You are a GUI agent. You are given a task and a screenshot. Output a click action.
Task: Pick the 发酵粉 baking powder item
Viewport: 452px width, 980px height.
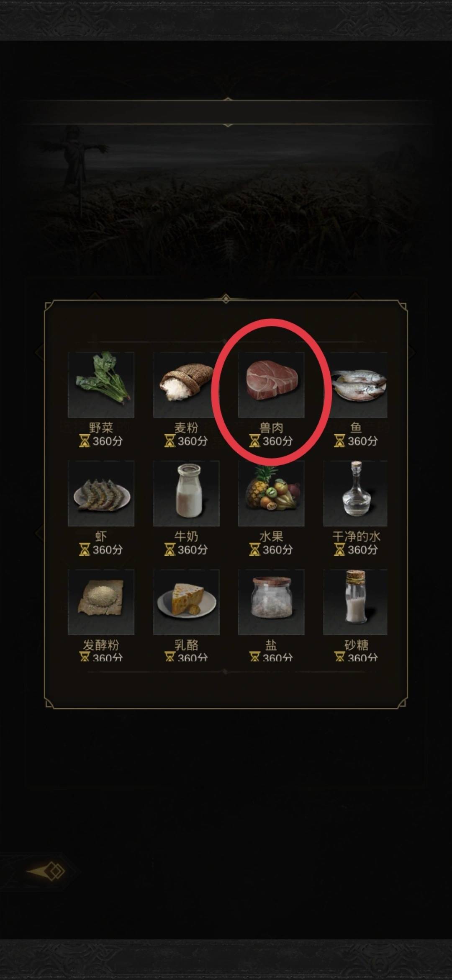tap(101, 602)
